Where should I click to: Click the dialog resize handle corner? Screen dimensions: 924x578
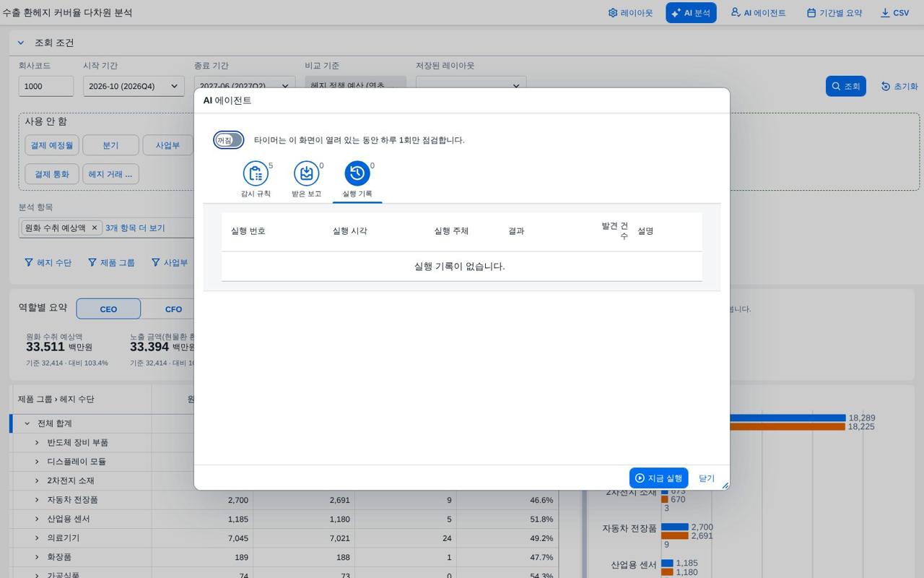[x=725, y=486]
